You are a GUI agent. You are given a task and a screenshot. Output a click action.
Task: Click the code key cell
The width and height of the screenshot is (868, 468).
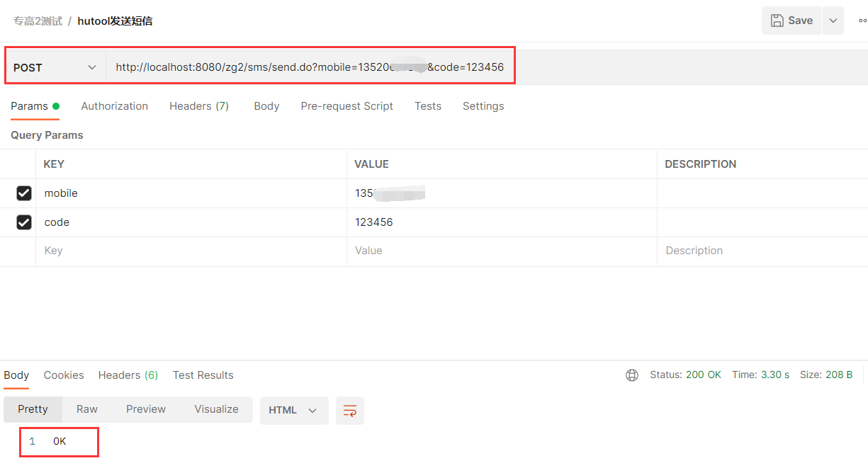point(191,222)
